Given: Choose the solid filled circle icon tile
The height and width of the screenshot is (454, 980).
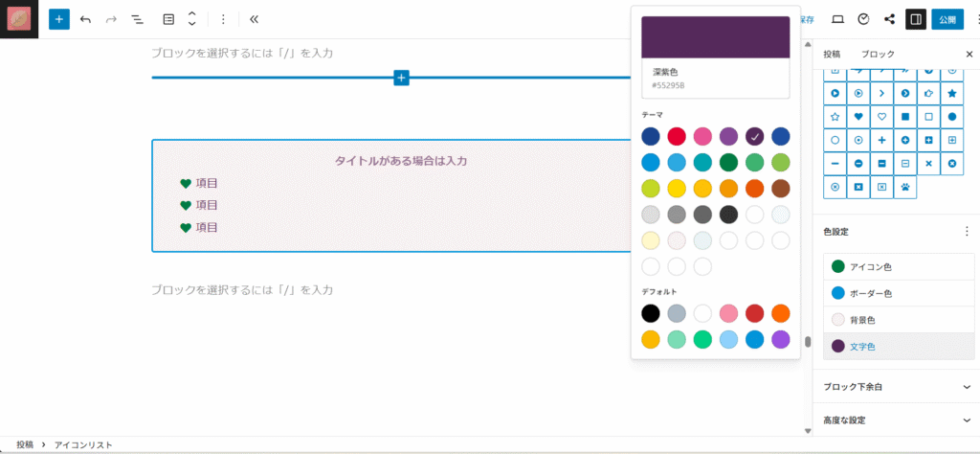Looking at the screenshot, I should click(x=952, y=116).
